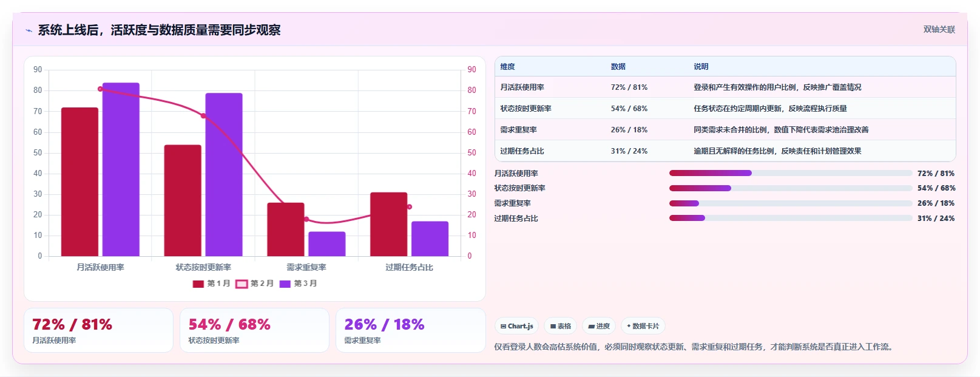Click the red 第1月 bar for 过期任务占比
The image size is (980, 377).
389,224
